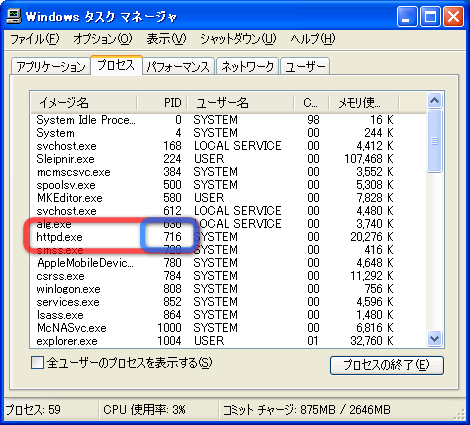The width and height of the screenshot is (470, 425).
Task: Sort by the C... CPU column header
Action: pyautogui.click(x=311, y=102)
